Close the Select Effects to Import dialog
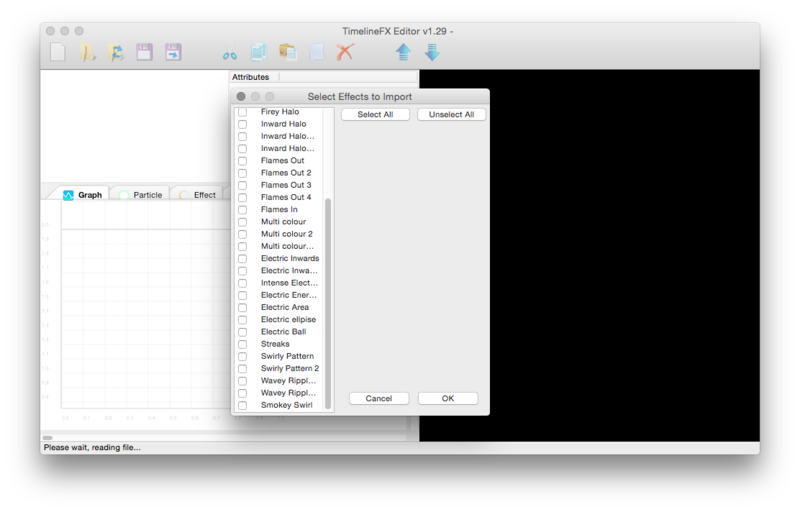 [x=241, y=96]
